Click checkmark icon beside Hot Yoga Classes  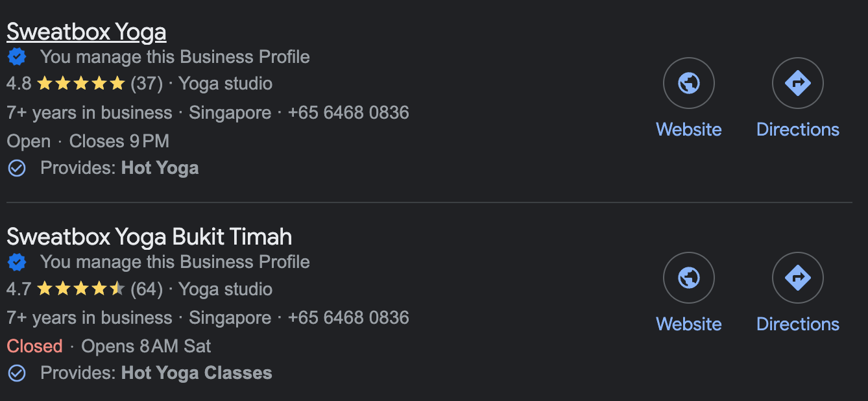[17, 373]
